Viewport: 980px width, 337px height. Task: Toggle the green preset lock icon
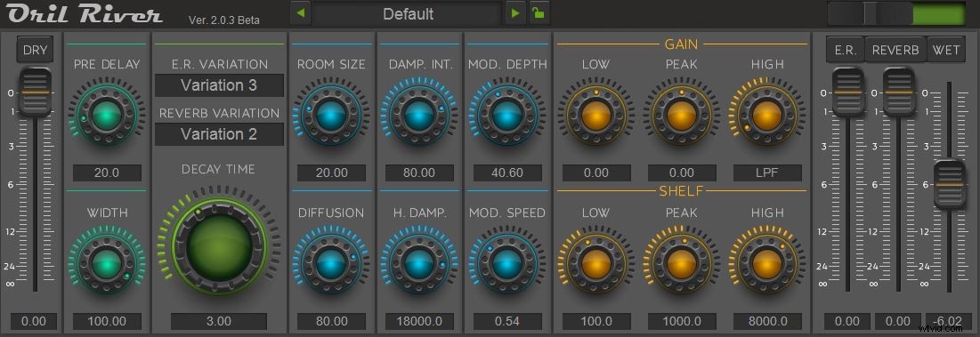point(539,13)
